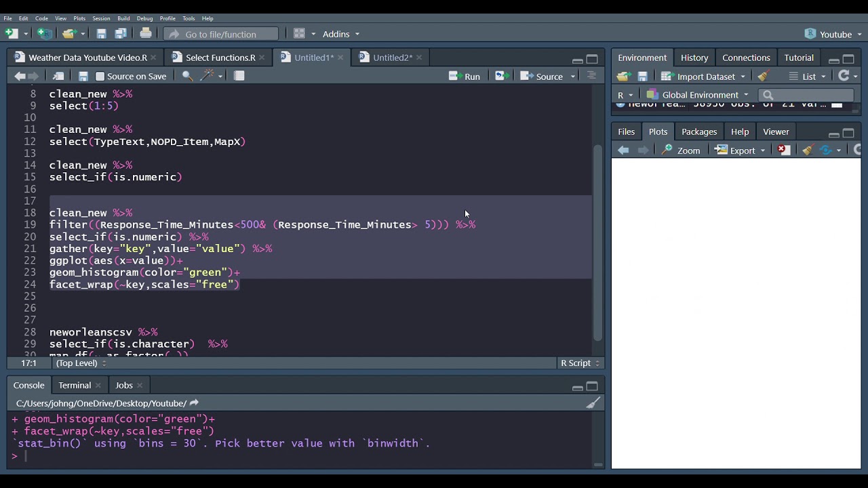The height and width of the screenshot is (488, 868).
Task: Switch to Select Functions.R tab
Action: [220, 58]
